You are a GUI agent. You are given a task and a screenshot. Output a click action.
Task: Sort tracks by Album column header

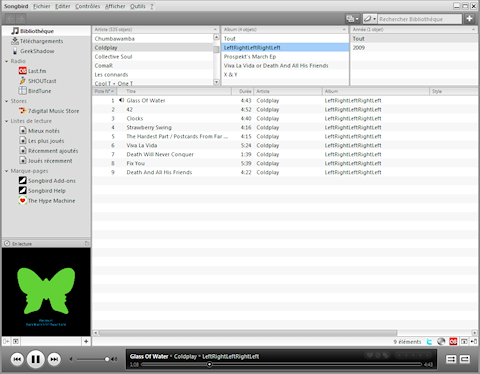pyautogui.click(x=376, y=91)
